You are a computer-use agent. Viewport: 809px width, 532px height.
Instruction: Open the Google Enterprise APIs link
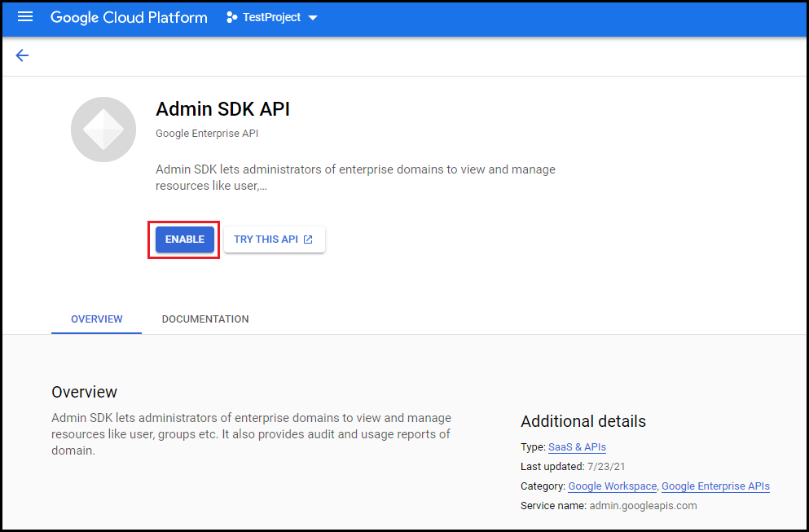pyautogui.click(x=715, y=486)
